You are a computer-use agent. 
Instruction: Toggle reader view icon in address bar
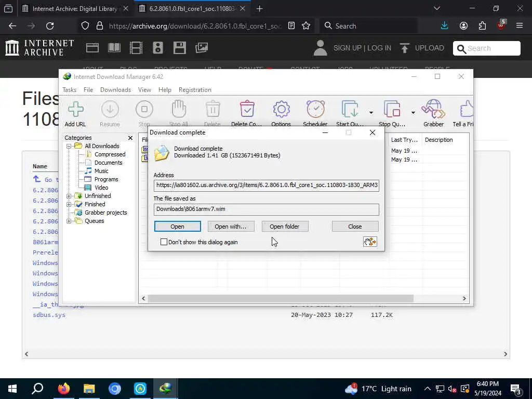291,26
